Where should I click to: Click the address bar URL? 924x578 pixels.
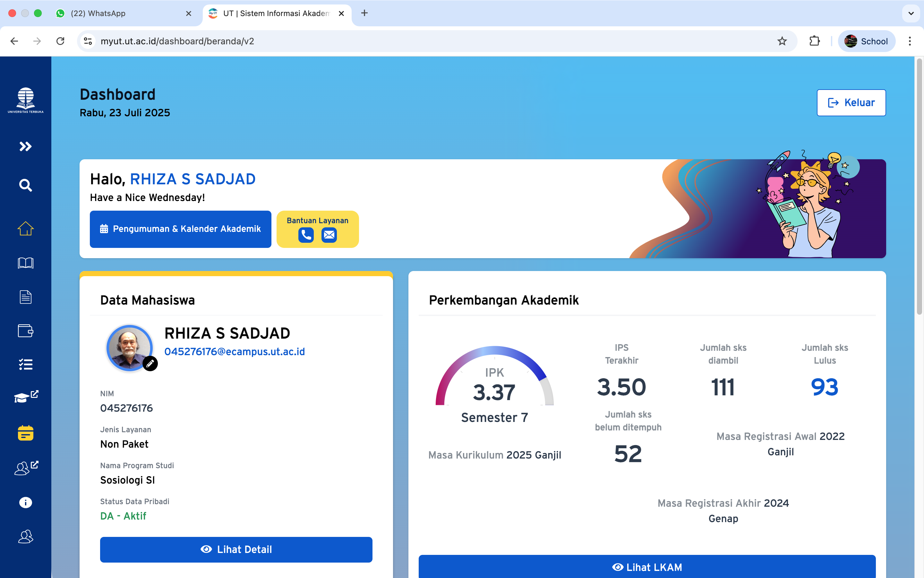click(177, 41)
